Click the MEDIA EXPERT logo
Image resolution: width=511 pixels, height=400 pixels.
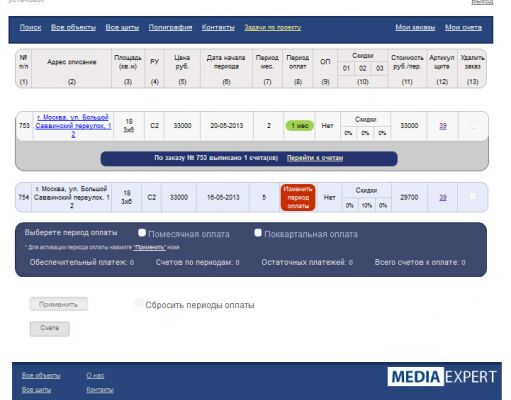point(442,377)
